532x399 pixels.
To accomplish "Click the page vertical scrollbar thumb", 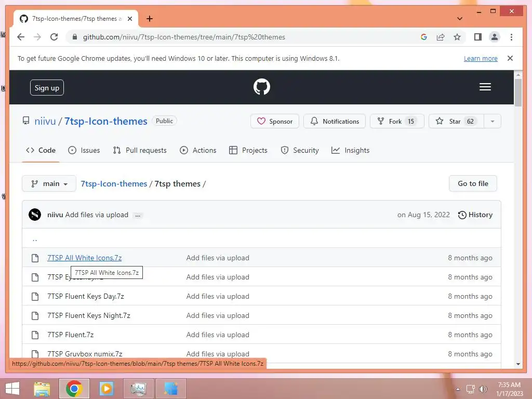I will coord(518,92).
